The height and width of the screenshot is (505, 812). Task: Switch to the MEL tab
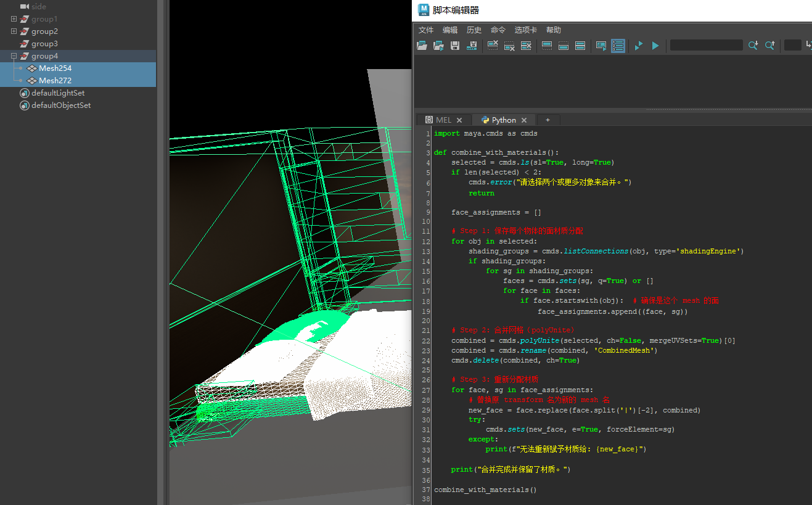tap(443, 120)
